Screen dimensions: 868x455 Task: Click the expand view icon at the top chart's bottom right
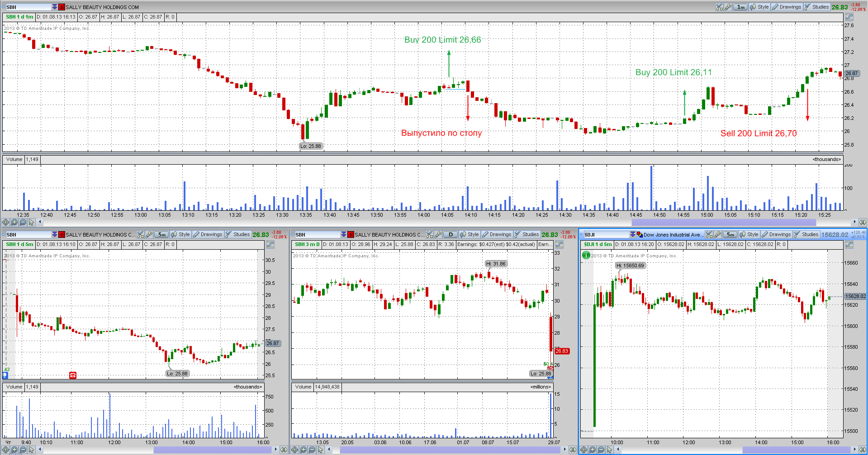pos(862,222)
